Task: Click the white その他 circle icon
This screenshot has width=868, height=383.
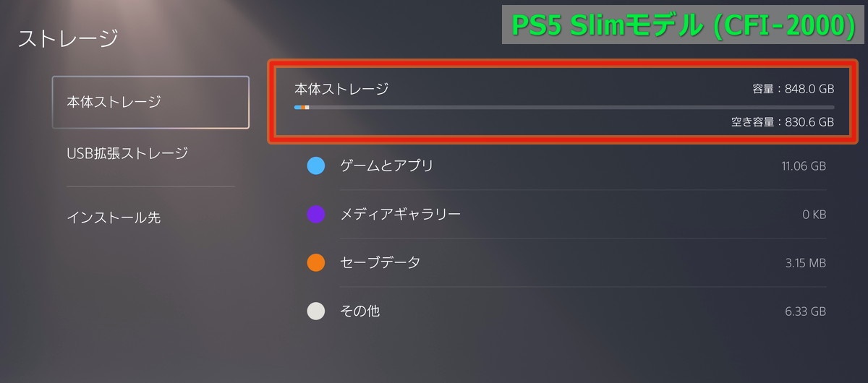Action: [x=316, y=311]
